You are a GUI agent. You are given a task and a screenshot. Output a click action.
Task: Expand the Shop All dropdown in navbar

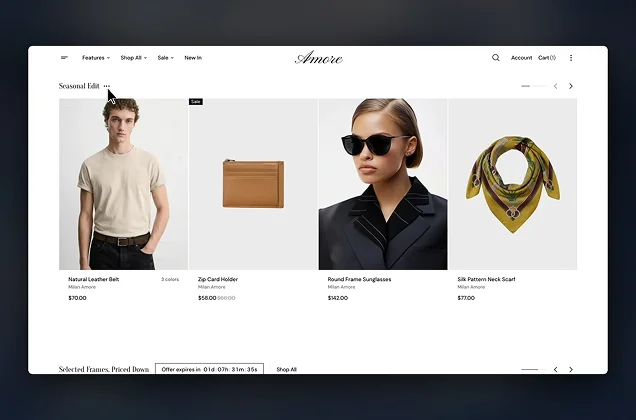pos(133,58)
